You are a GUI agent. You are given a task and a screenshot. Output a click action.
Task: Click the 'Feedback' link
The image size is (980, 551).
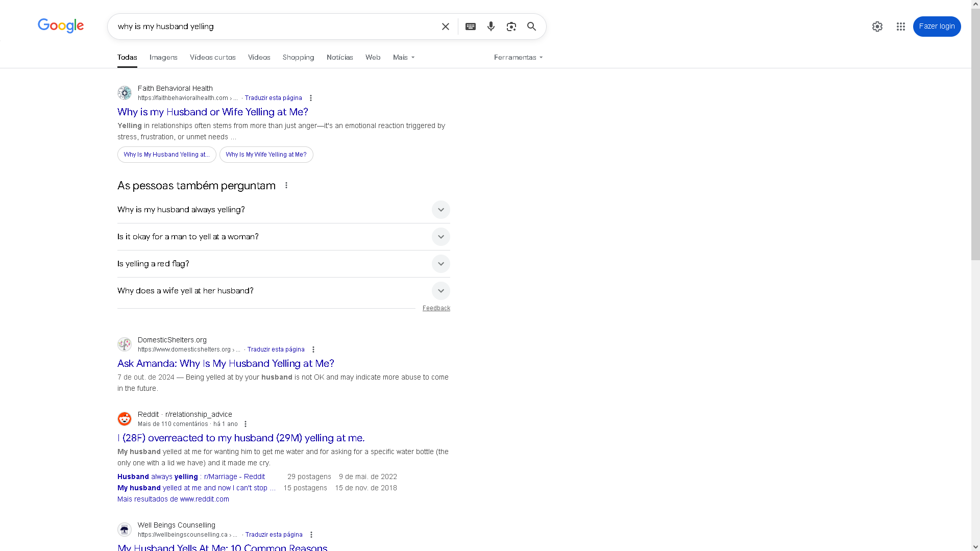tap(436, 308)
